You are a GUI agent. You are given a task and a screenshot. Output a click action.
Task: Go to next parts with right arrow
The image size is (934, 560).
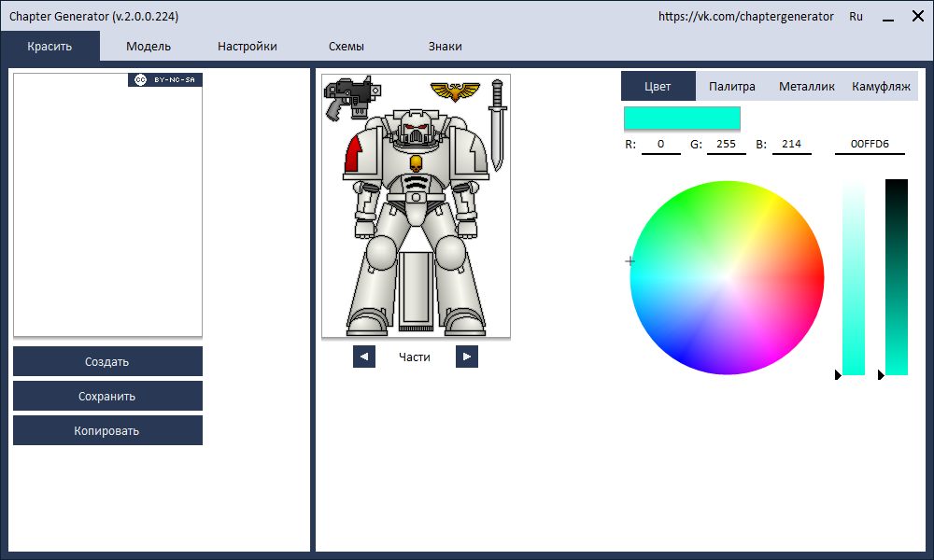click(467, 357)
